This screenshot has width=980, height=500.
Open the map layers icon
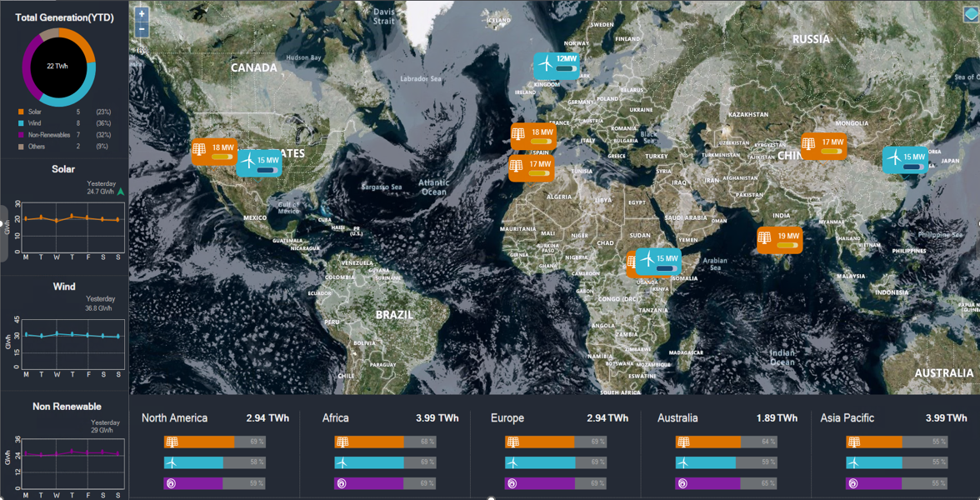[969, 16]
